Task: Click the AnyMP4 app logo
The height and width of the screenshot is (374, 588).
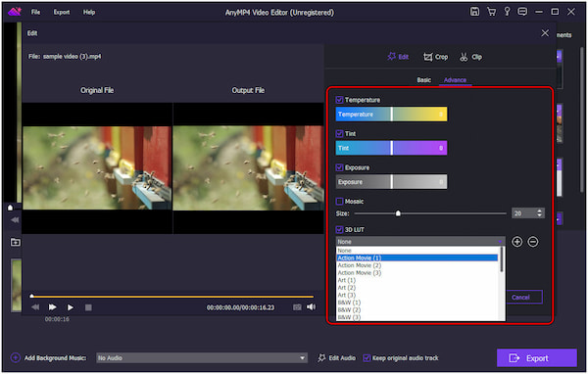Action: pos(15,12)
